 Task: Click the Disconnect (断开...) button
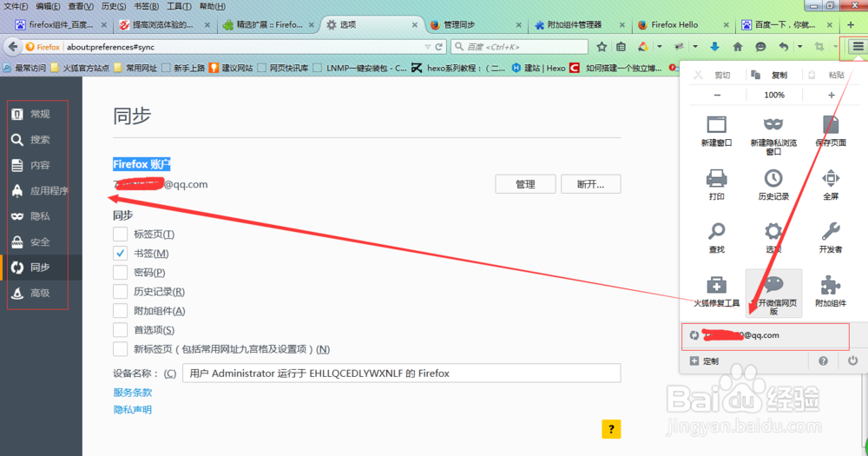(590, 184)
